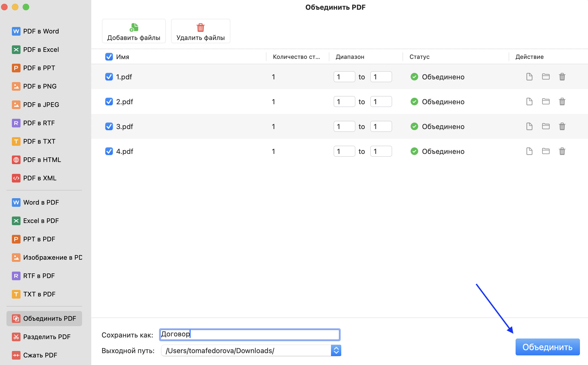
Task: Select PDF в HTML in sidebar
Action: pyautogui.click(x=42, y=160)
